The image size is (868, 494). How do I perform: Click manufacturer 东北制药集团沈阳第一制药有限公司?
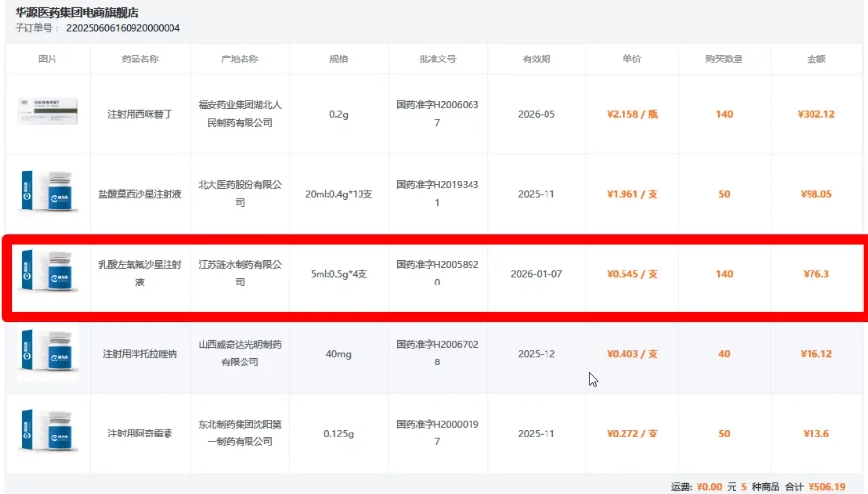coord(240,433)
